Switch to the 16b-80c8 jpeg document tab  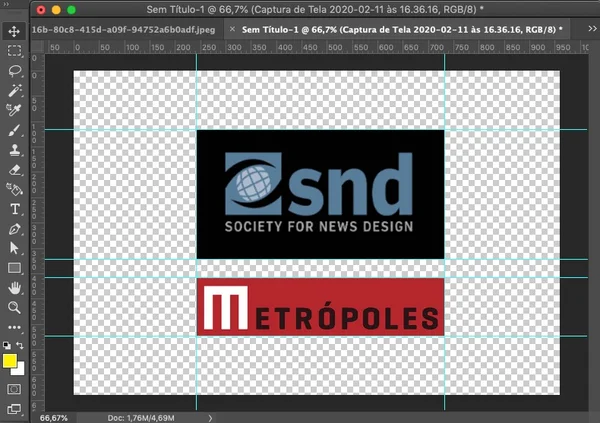pyautogui.click(x=123, y=30)
